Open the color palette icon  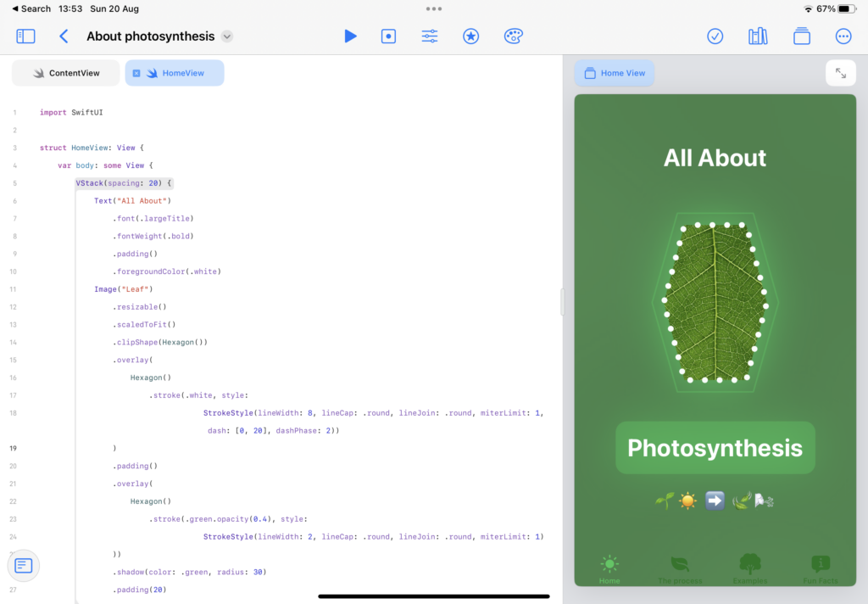pos(514,36)
